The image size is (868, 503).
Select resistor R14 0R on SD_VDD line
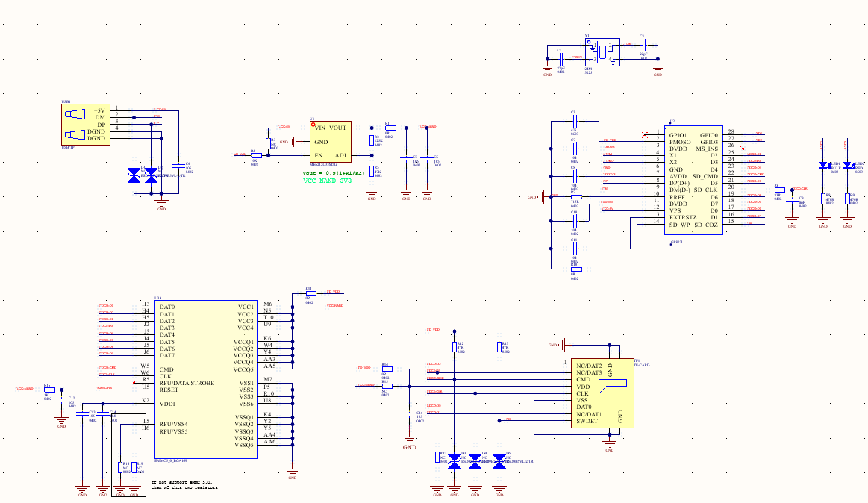point(387,369)
